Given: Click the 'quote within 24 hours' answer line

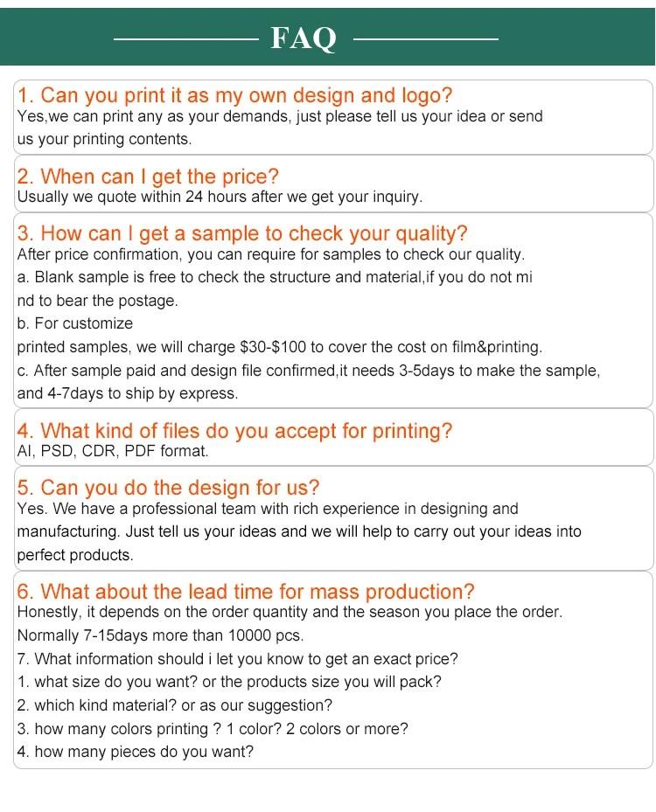Looking at the screenshot, I should coord(220,197).
